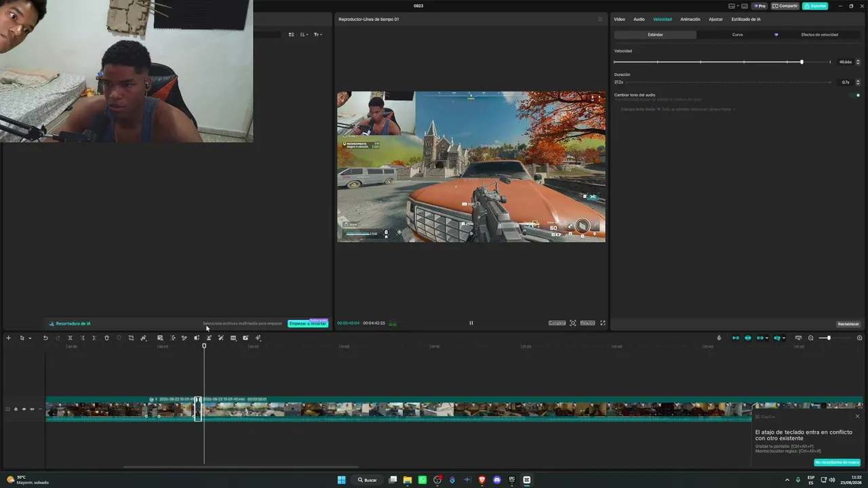Pause the video playback
Viewport: 868px width, 488px height.
471,323
